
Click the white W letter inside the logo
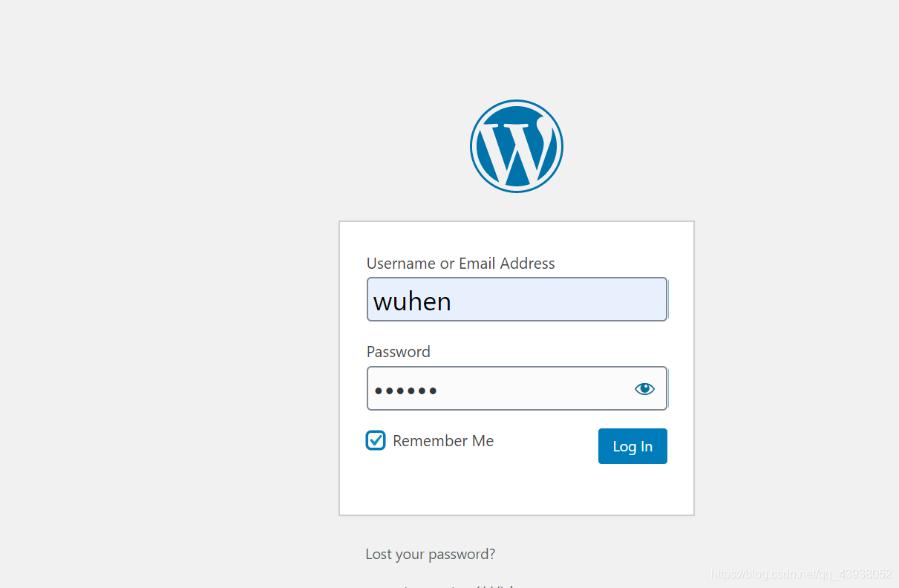click(x=516, y=149)
